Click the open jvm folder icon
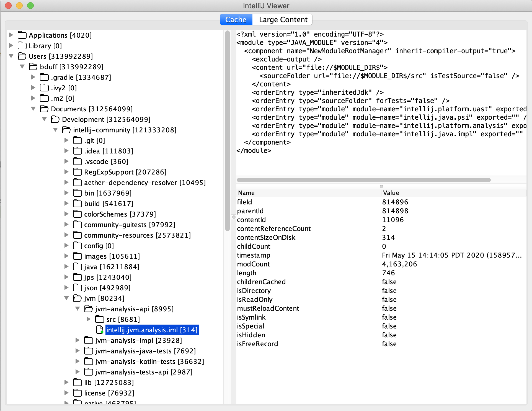Image resolution: width=532 pixels, height=411 pixels. pyautogui.click(x=77, y=298)
